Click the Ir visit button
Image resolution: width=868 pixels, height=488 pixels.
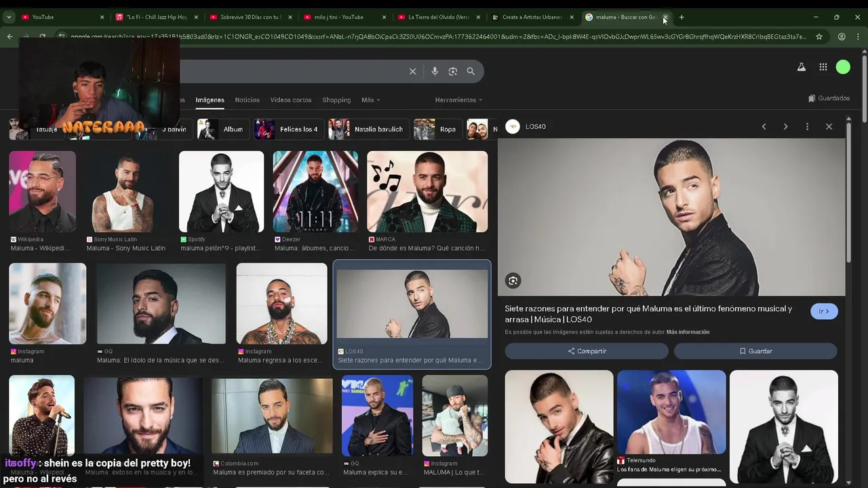[824, 311]
